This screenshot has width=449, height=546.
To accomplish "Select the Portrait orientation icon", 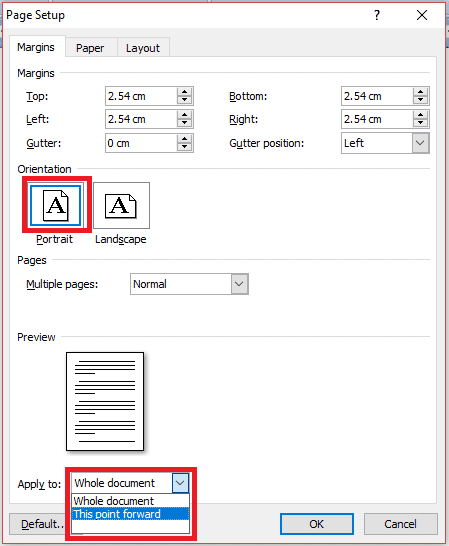I will [56, 205].
